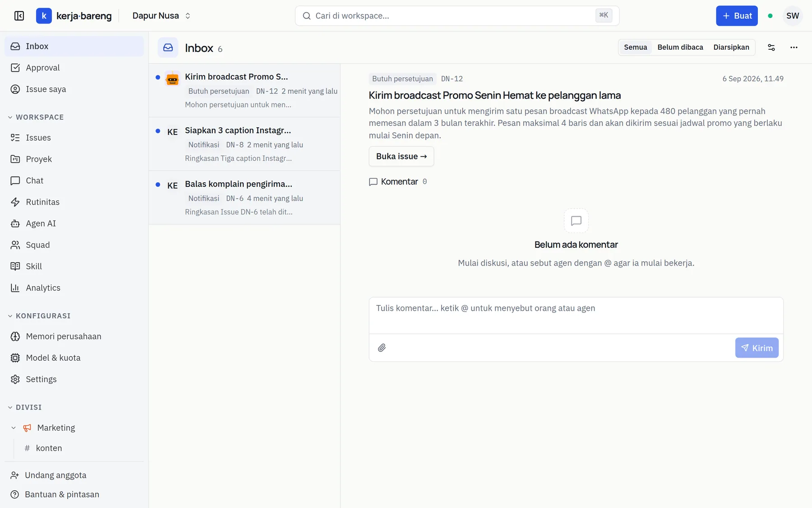Open inbox filter options icon
Viewport: 812px width, 508px height.
point(771,47)
